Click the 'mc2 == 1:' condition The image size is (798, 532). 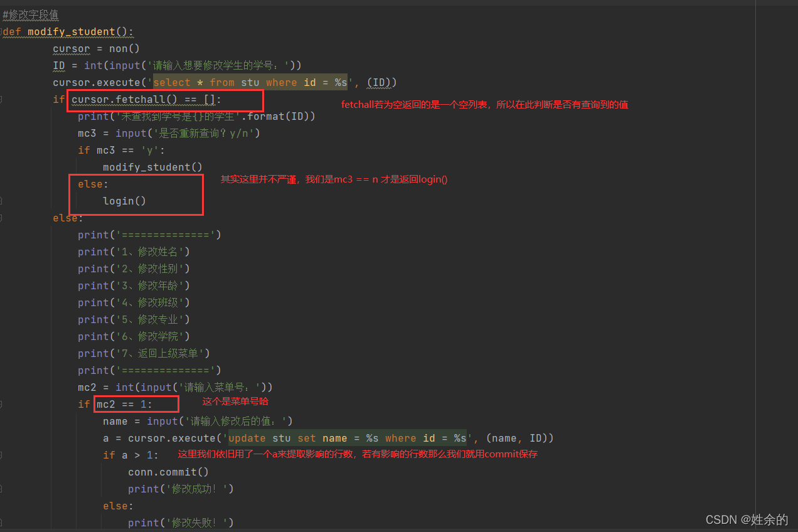[x=124, y=404]
